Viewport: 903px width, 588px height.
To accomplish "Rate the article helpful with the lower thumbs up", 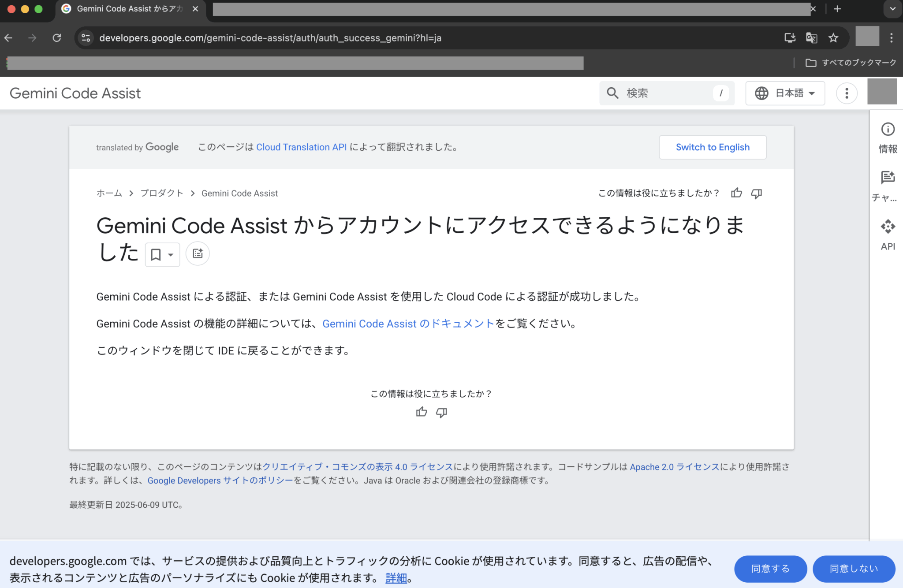I will 422,412.
